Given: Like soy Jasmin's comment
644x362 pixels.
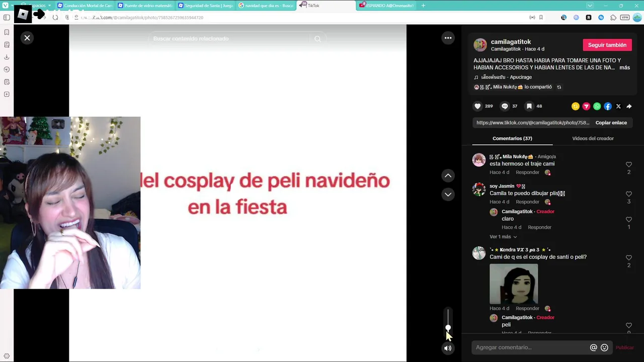Looking at the screenshot, I should pyautogui.click(x=628, y=194).
